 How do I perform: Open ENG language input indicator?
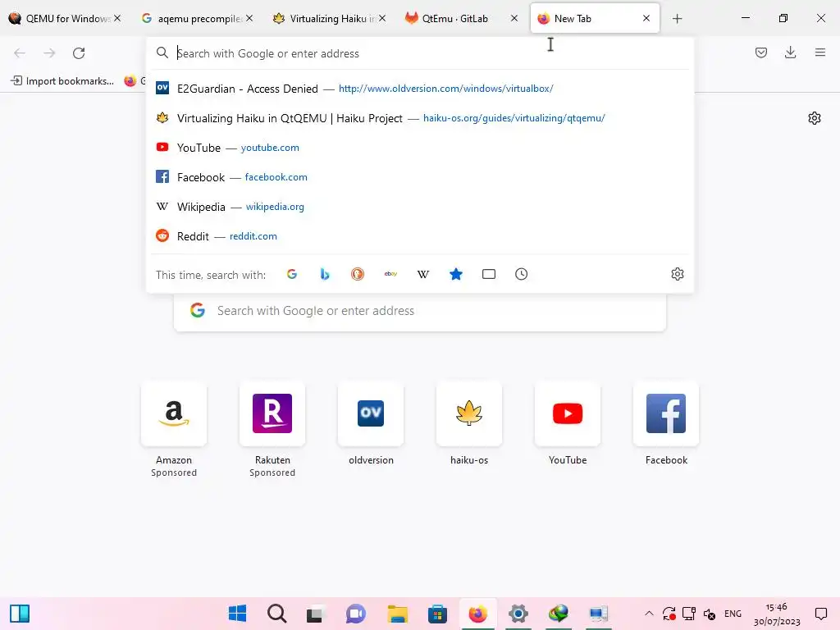coord(733,614)
